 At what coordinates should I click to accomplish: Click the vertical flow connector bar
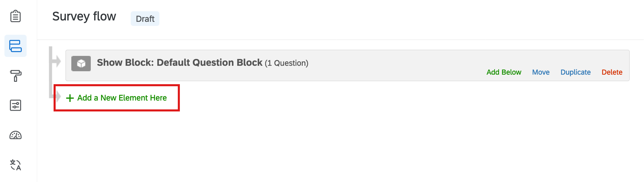click(x=51, y=72)
